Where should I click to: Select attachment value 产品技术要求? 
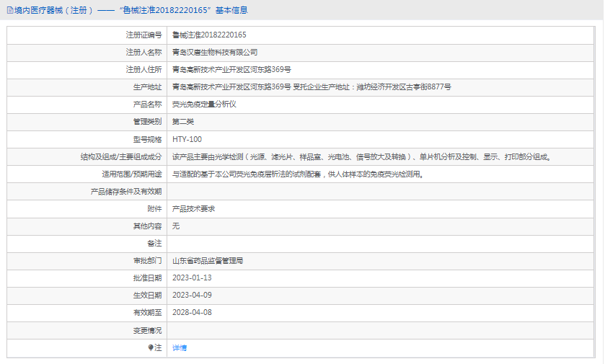(x=193, y=209)
